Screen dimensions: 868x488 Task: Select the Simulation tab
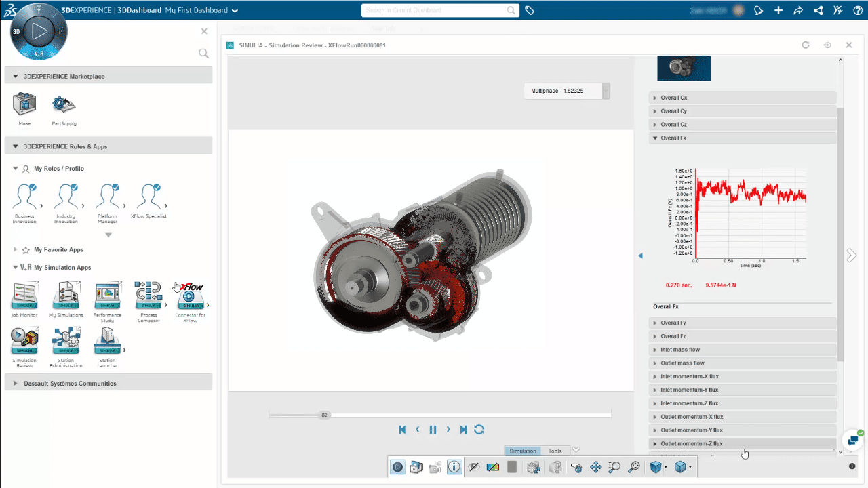pos(523,451)
